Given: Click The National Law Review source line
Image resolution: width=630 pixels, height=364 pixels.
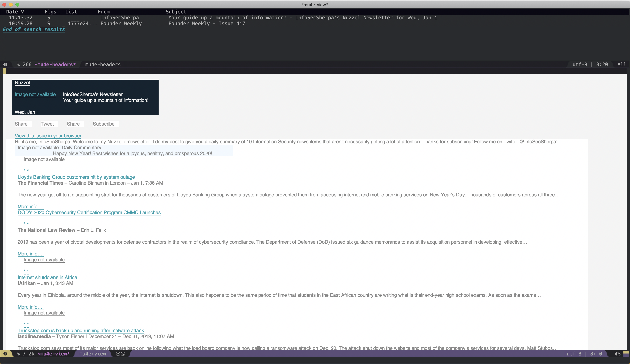Looking at the screenshot, I should [62, 230].
